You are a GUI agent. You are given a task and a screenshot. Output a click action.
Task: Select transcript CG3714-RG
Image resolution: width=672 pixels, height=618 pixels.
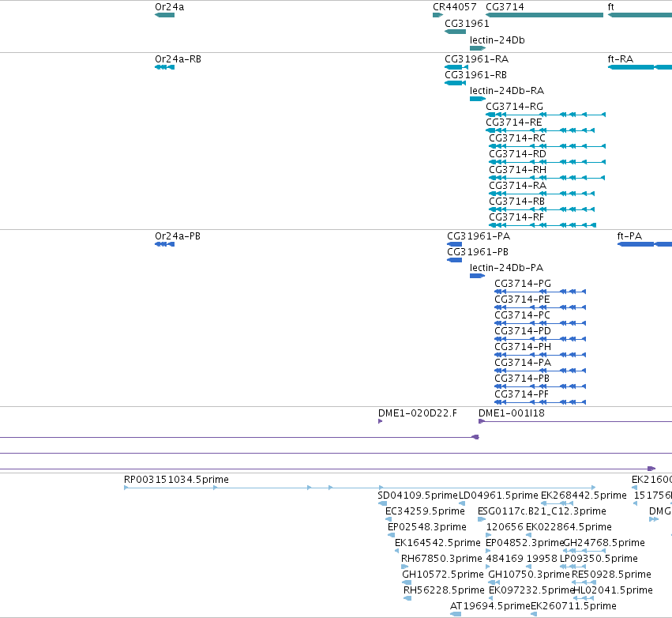pyautogui.click(x=546, y=115)
